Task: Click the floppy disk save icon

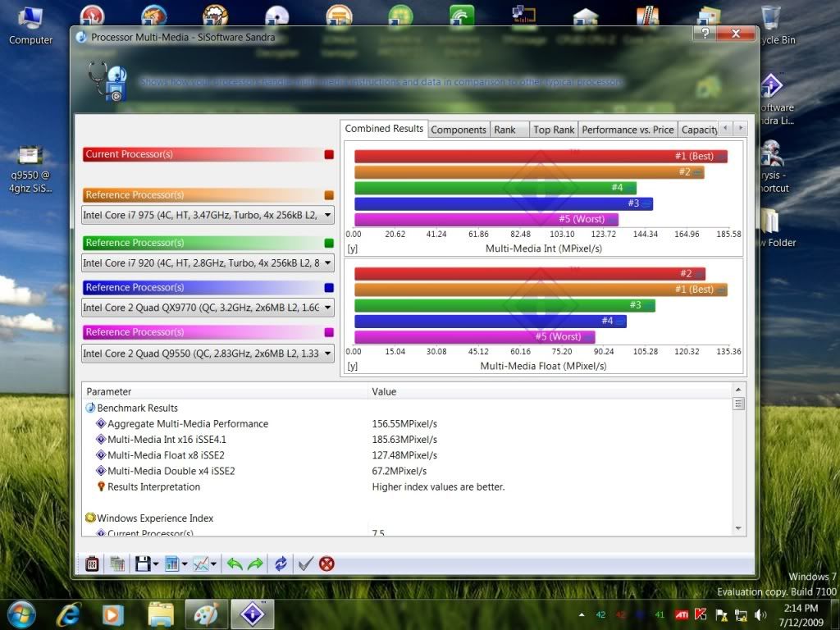Action: [143, 564]
